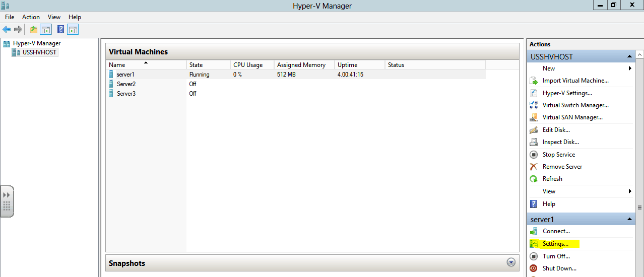Click the 0 % CPU usage cell
The width and height of the screenshot is (644, 277).
238,75
